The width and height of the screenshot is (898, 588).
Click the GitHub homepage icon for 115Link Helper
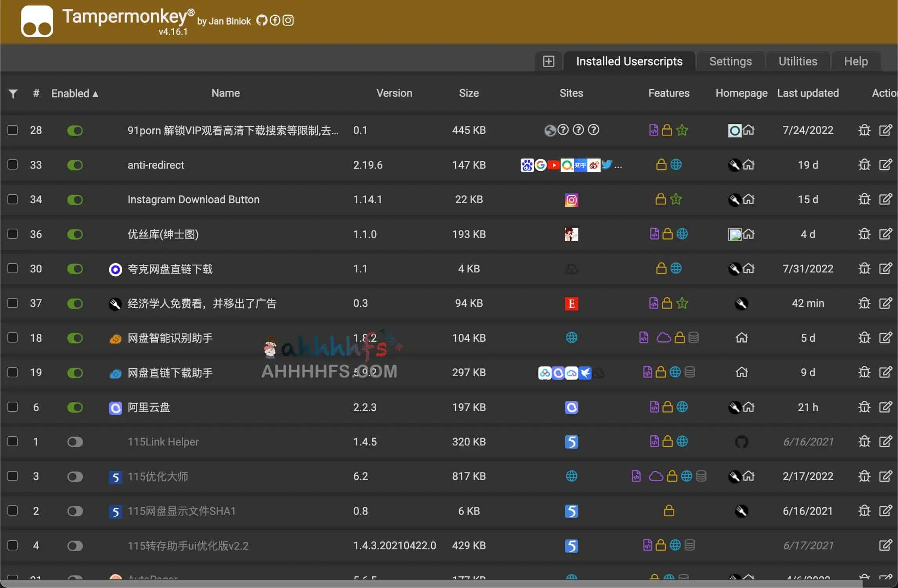[x=741, y=442]
